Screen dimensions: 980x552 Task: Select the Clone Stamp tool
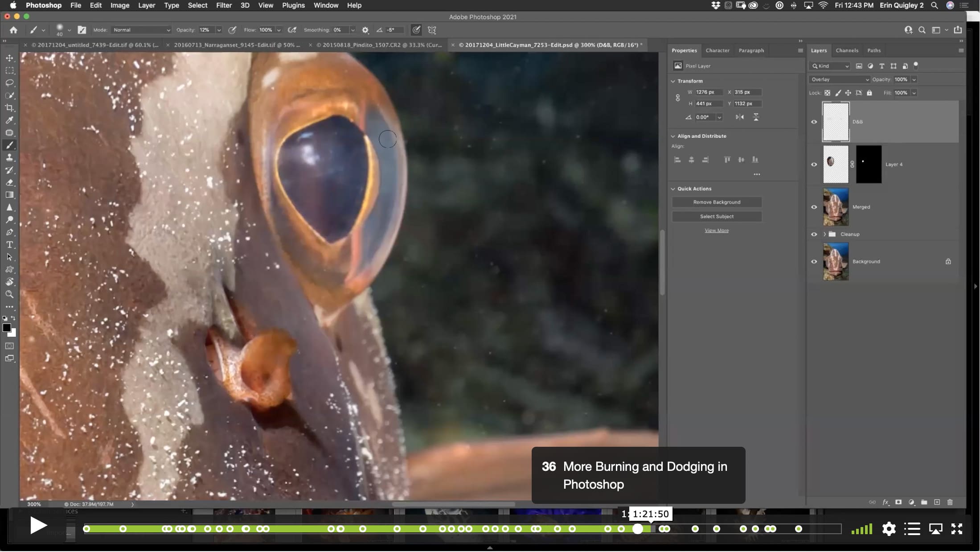[x=9, y=157]
